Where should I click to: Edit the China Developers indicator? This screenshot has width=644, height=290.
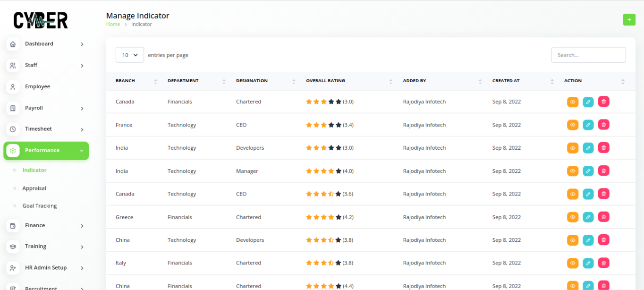[x=588, y=240]
